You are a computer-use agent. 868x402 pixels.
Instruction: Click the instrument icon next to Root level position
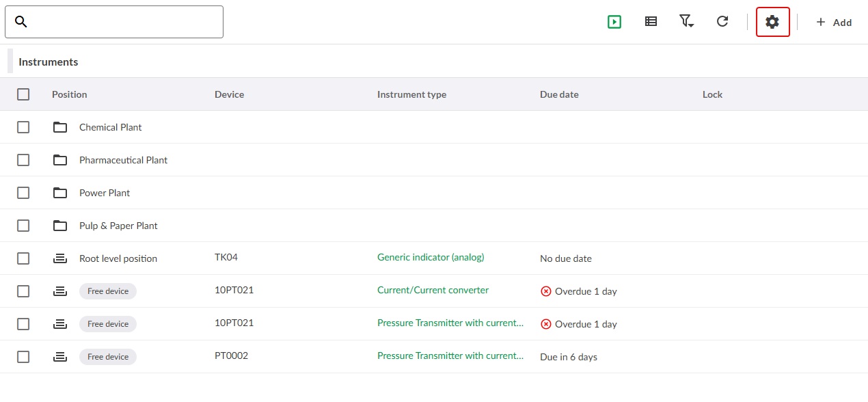coord(60,258)
